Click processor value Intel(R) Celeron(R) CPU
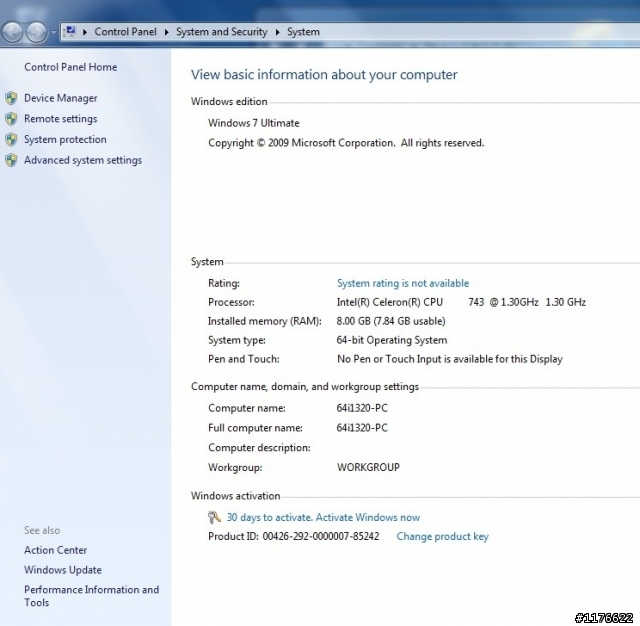The image size is (640, 626). click(x=461, y=302)
